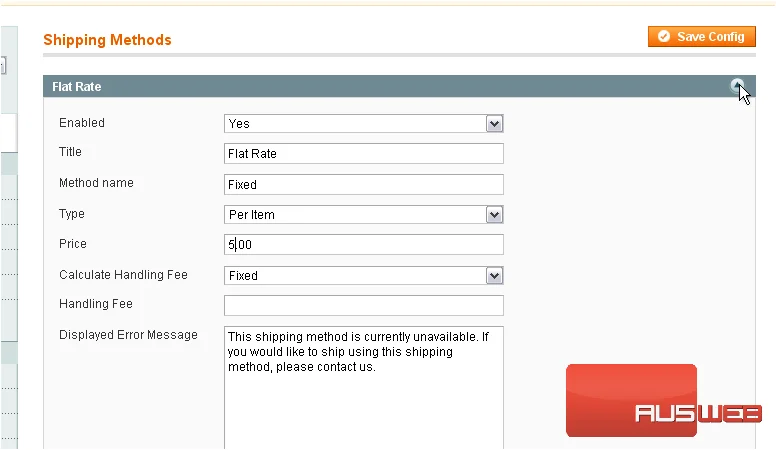Select the white tab in left sidebar
The image size is (776, 450).
8,132
